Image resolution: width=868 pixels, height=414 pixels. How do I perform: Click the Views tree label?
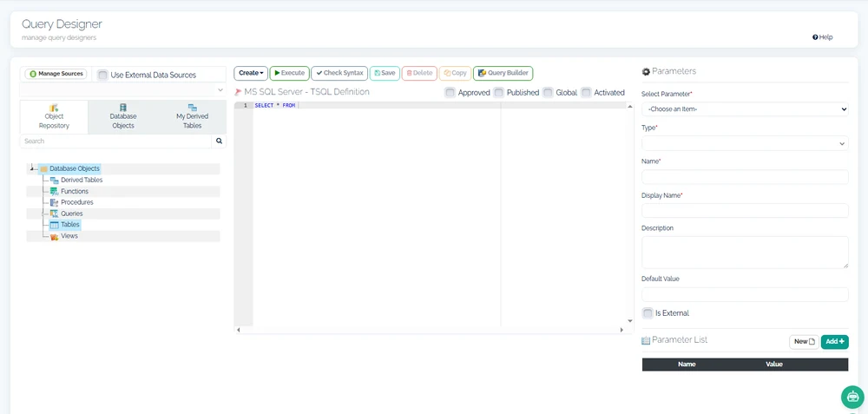point(69,236)
